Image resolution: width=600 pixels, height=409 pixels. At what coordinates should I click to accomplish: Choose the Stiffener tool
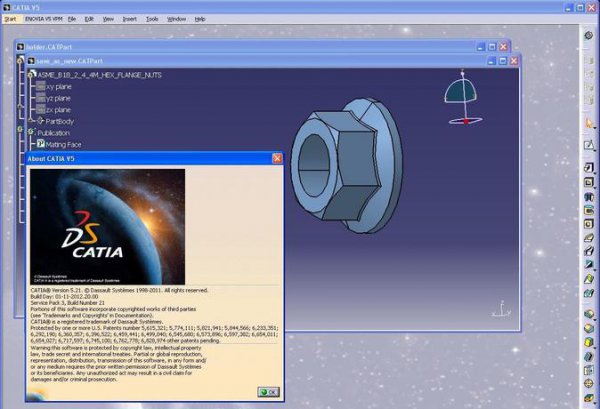589,265
